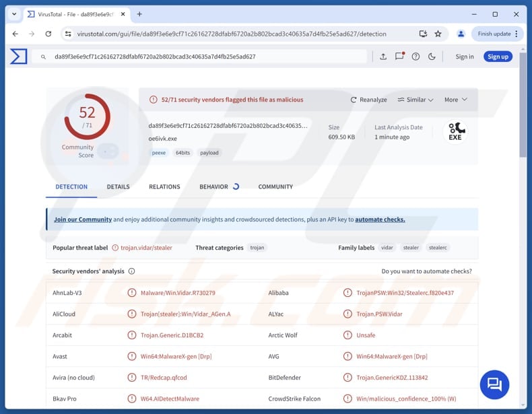Click the trojan.vidar/stealer threat label
Screen dimensions: 532x414
click(x=147, y=248)
